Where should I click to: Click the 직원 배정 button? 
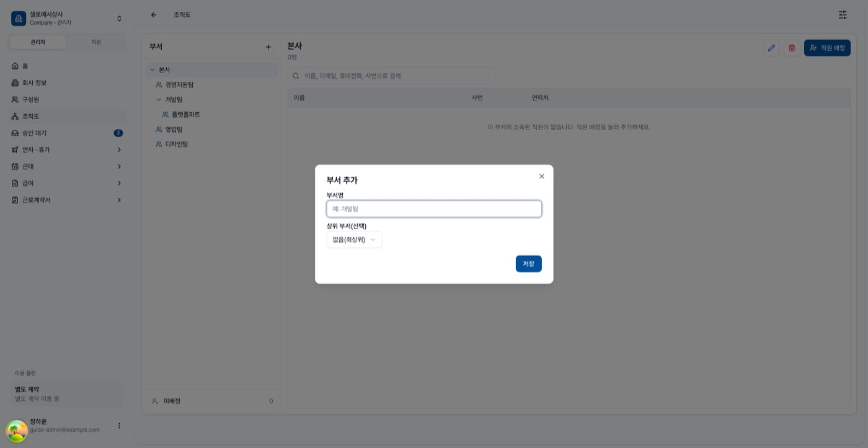827,48
